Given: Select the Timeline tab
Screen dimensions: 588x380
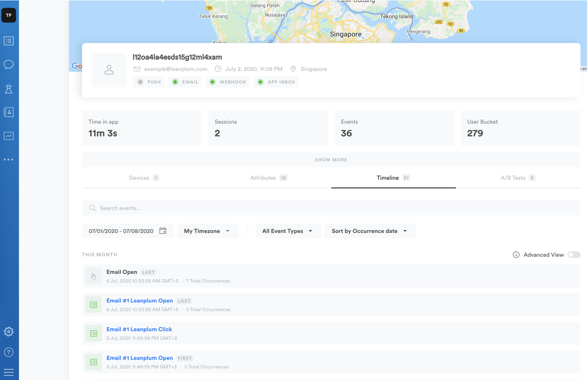Looking at the screenshot, I should [393, 177].
